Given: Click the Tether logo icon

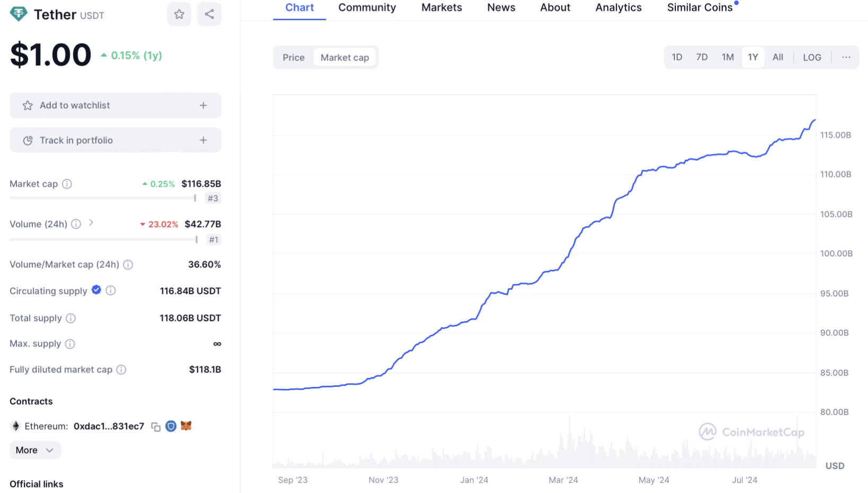Looking at the screenshot, I should [x=19, y=14].
